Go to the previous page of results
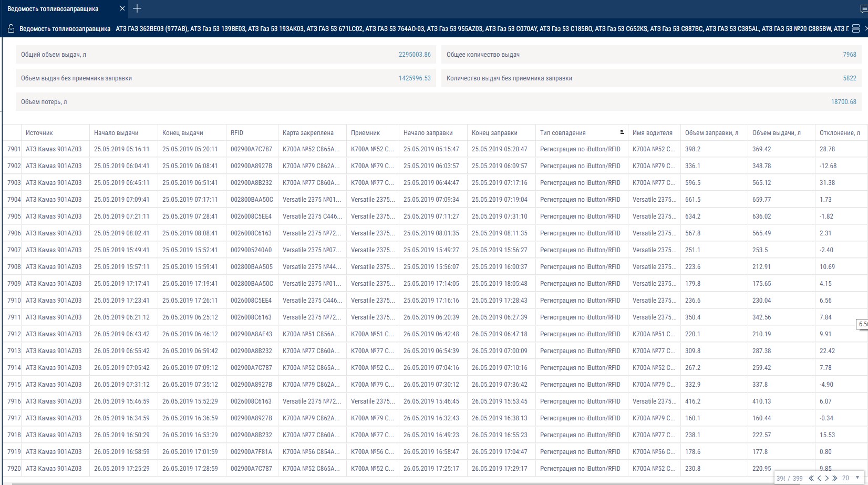 point(819,478)
